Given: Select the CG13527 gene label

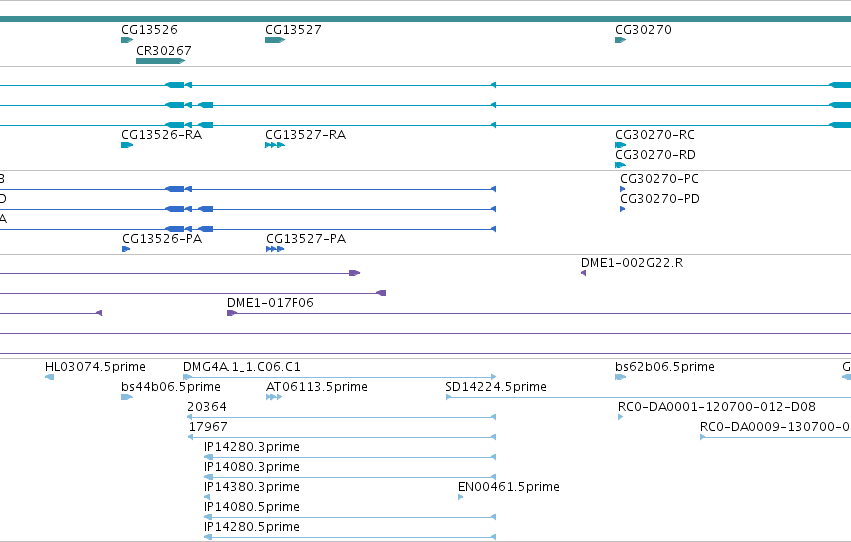Looking at the screenshot, I should pyautogui.click(x=293, y=29).
